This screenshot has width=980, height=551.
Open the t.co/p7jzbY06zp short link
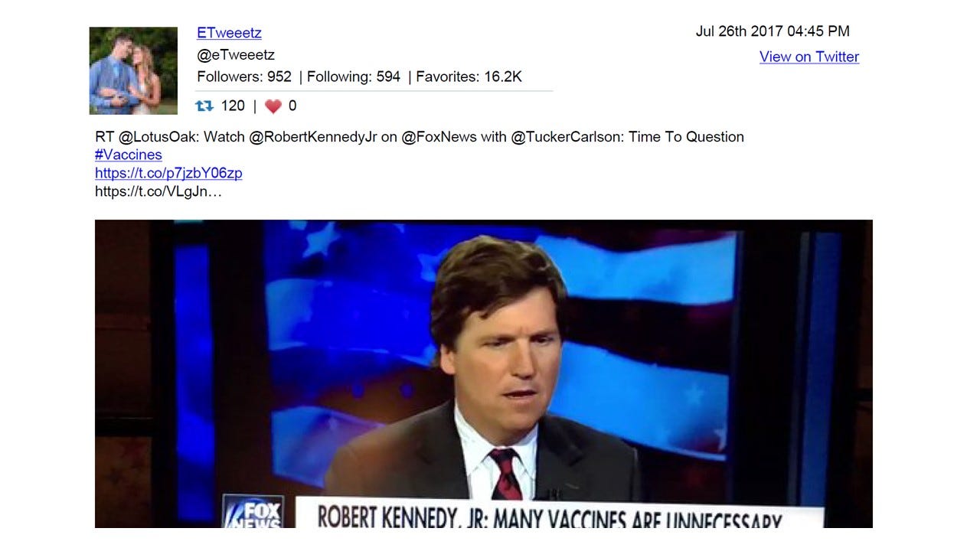pos(168,173)
